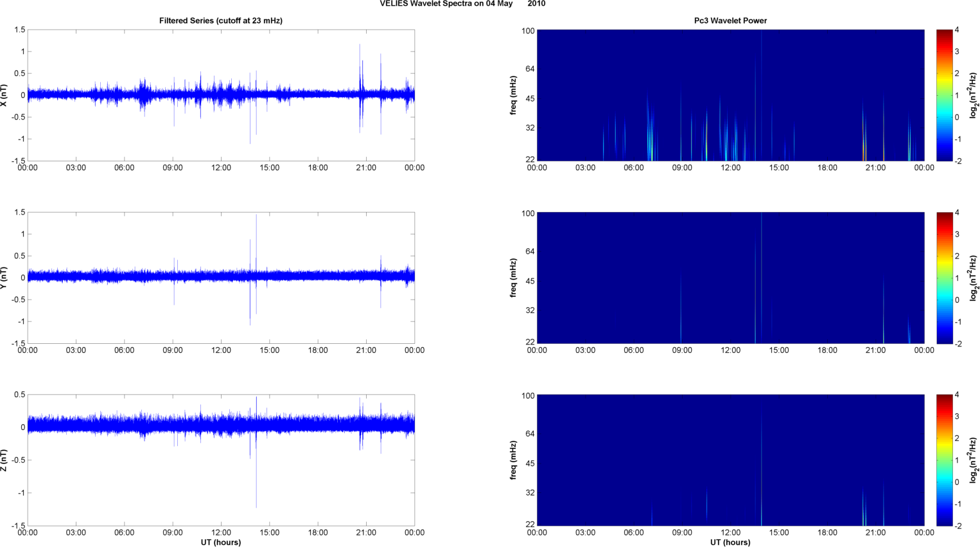
Task: Click the '09:00' tick under the middle spectrogram
Action: [x=682, y=350]
